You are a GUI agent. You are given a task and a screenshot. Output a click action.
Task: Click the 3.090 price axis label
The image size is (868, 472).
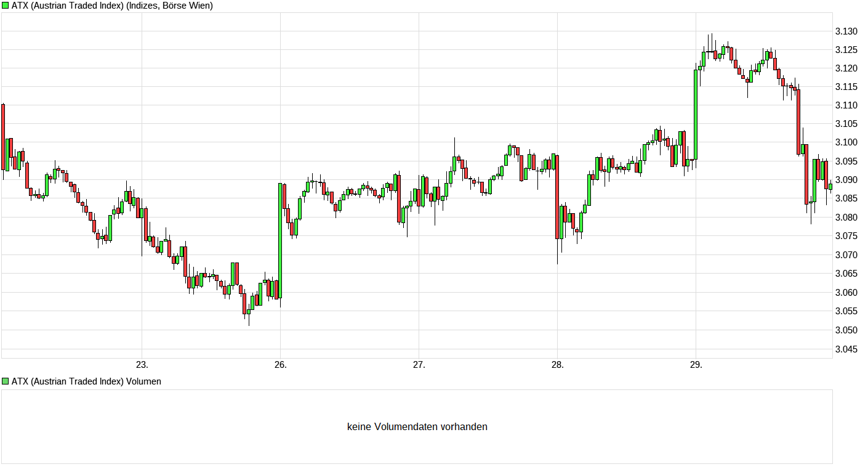pos(846,181)
